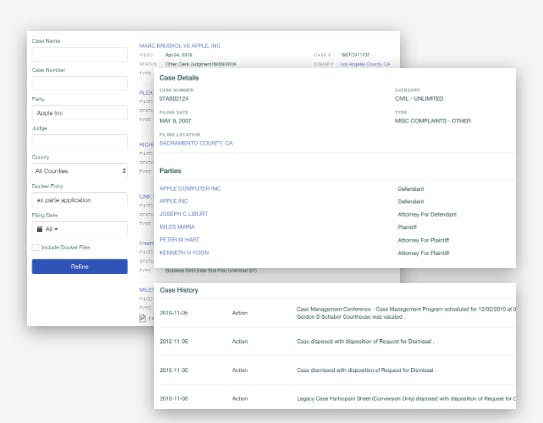Click the Parties heading

click(170, 171)
